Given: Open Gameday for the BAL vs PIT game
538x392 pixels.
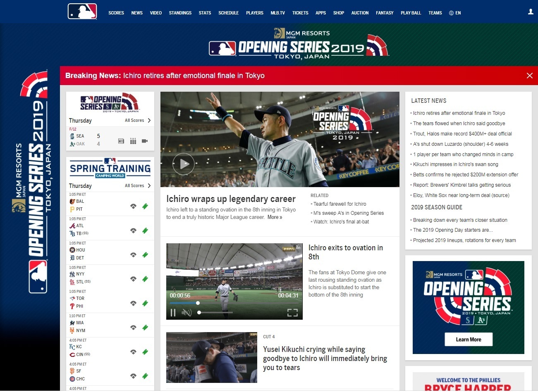Looking at the screenshot, I should (133, 206).
